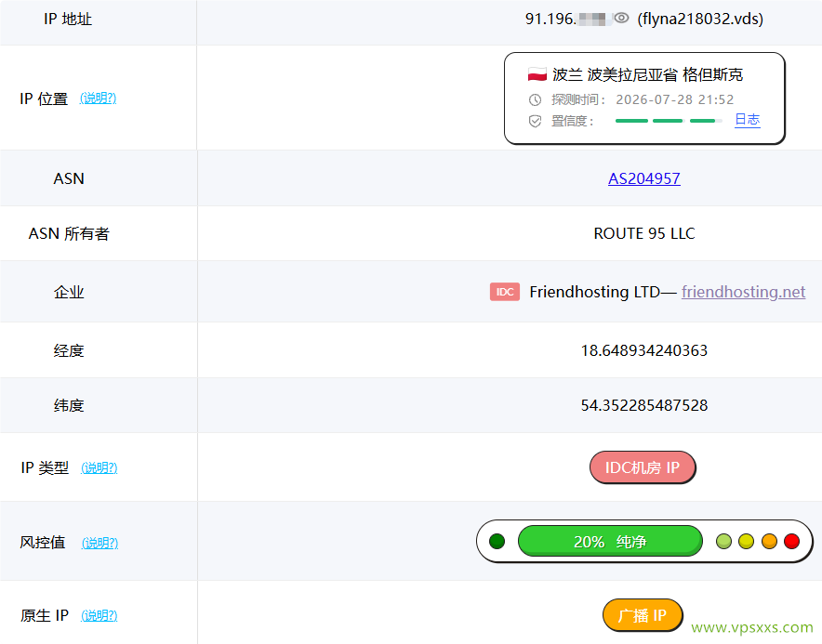Screen dimensions: 822x644
Task: Click the longitude value 18.648934240363
Action: coord(644,350)
